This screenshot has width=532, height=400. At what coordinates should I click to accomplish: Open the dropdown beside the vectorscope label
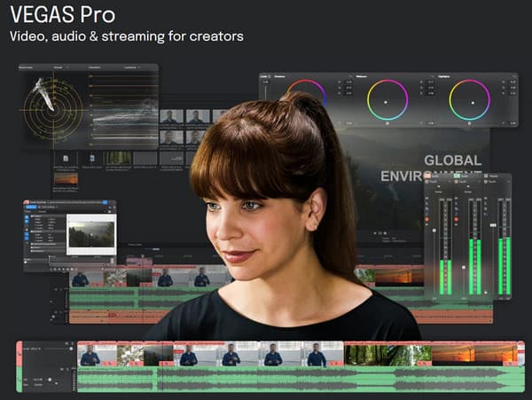click(67, 67)
